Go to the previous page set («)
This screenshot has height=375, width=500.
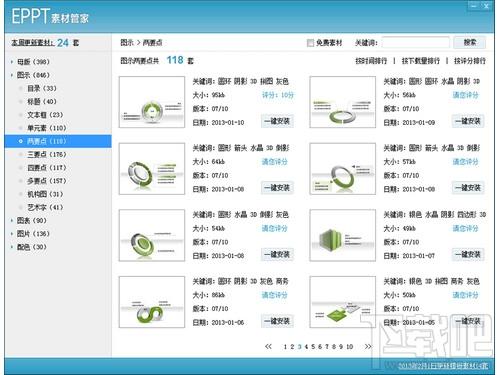click(268, 347)
